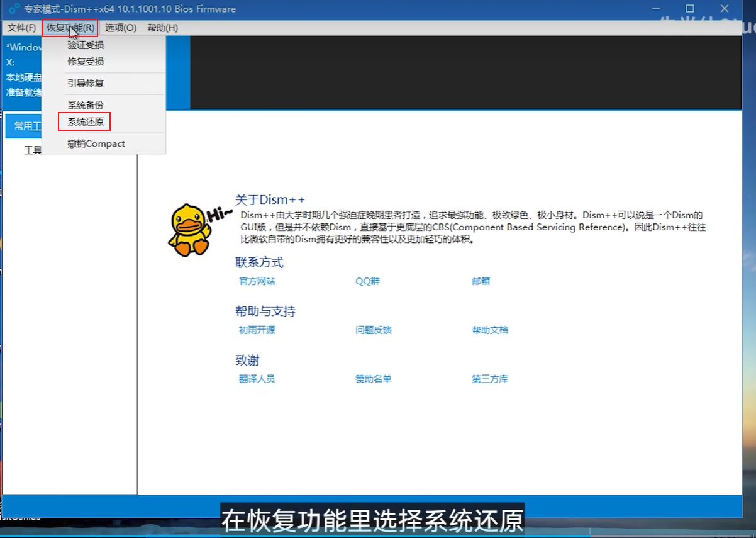Click the QQ群 link
Viewport: 756px width, 538px height.
367,281
